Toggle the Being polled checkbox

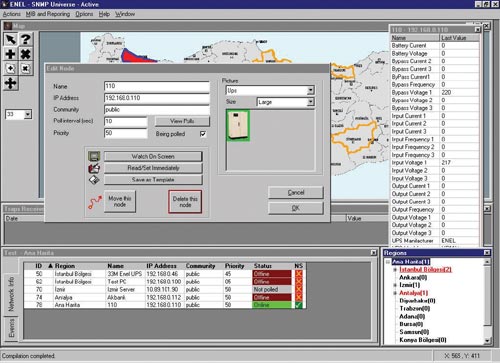coord(203,134)
